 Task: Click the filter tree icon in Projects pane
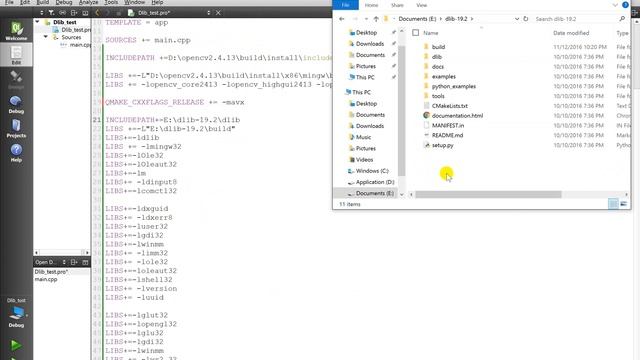[51, 13]
